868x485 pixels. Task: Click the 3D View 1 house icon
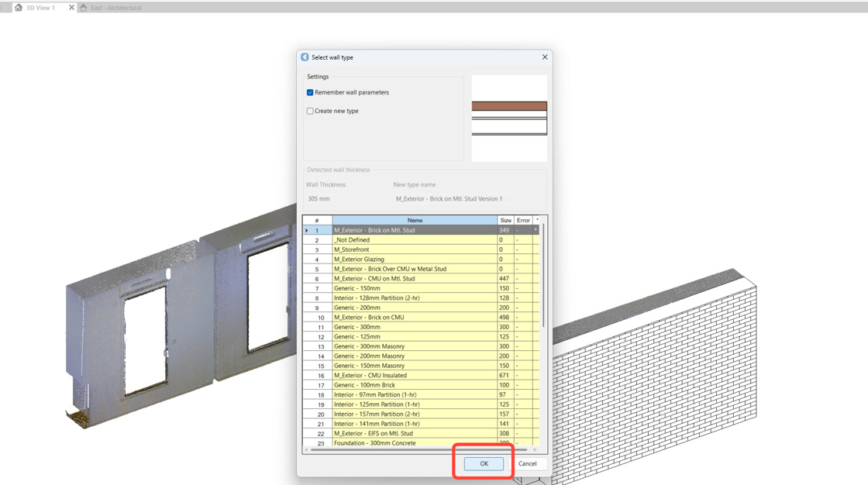pyautogui.click(x=19, y=8)
